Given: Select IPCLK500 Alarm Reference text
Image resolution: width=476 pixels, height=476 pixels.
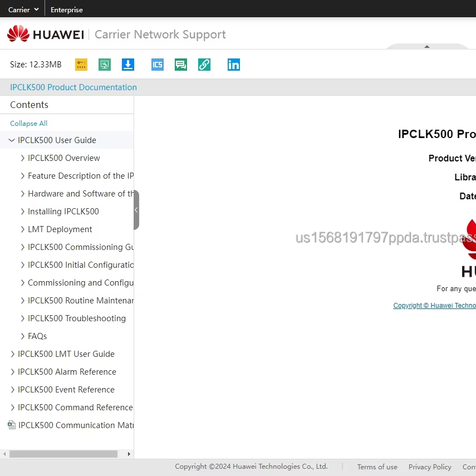Looking at the screenshot, I should tap(67, 371).
